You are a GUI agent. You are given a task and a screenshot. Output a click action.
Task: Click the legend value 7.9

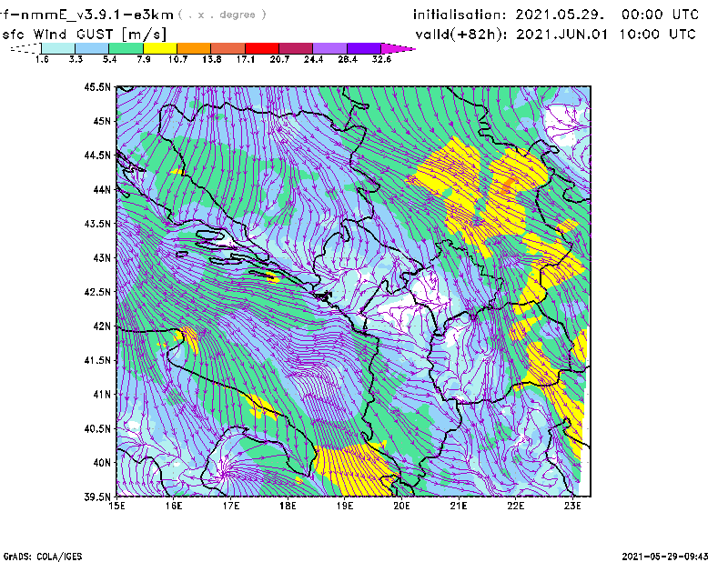[x=144, y=59]
